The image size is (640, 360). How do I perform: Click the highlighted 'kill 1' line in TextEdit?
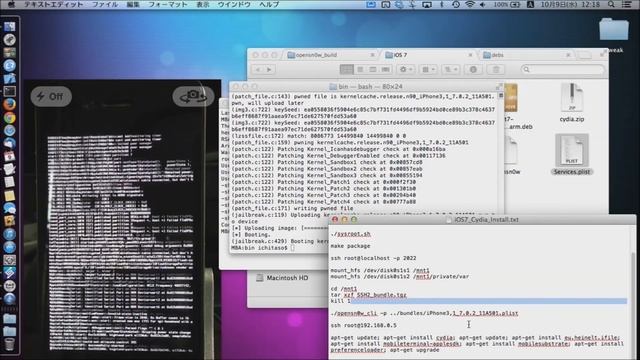(x=478, y=301)
